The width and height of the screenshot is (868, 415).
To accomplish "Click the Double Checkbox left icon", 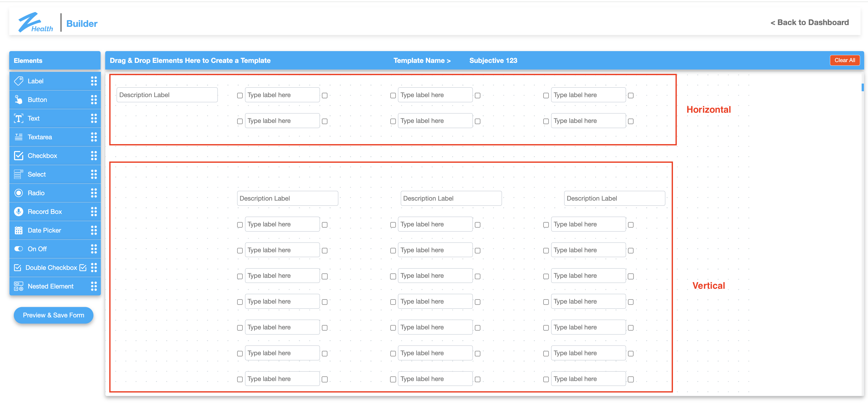I will pyautogui.click(x=18, y=268).
